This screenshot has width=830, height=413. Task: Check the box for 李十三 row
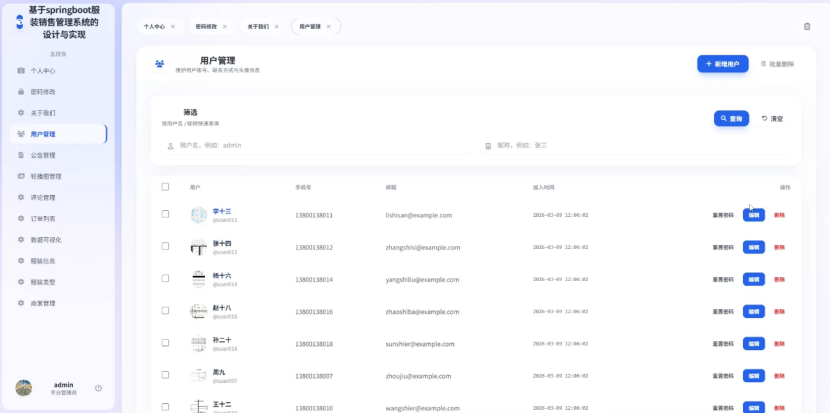click(x=165, y=214)
